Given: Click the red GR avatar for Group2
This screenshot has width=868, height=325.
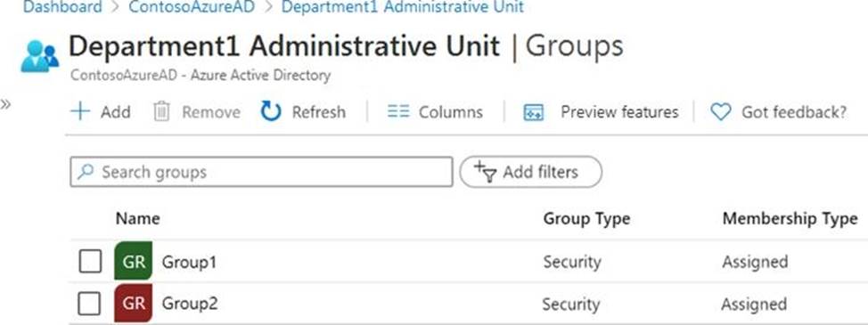Looking at the screenshot, I should (134, 304).
